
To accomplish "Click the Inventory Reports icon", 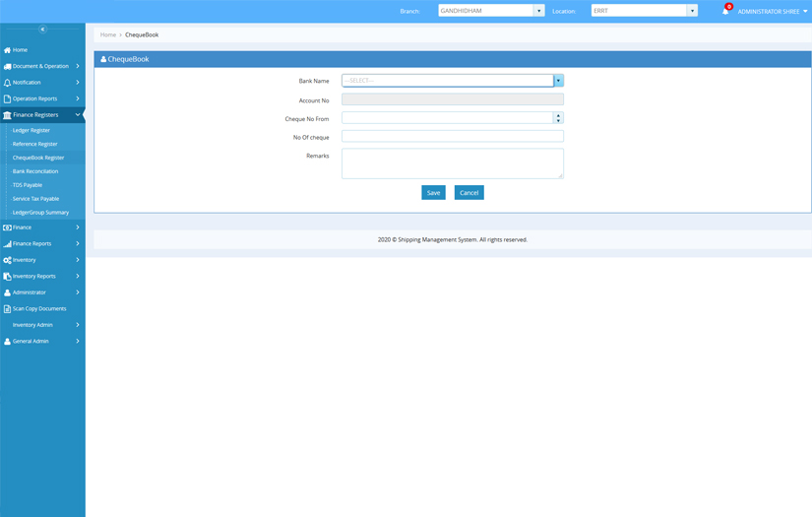I will coord(7,277).
